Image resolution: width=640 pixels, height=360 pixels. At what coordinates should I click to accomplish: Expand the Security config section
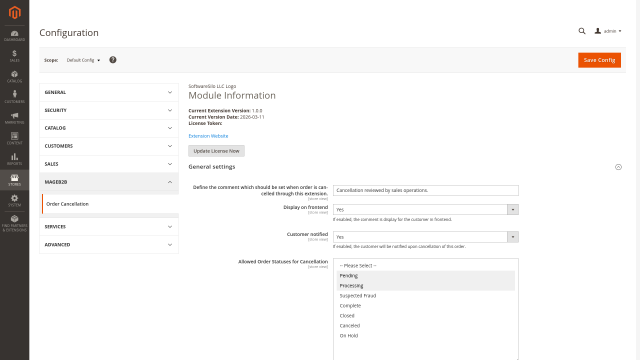[109, 110]
